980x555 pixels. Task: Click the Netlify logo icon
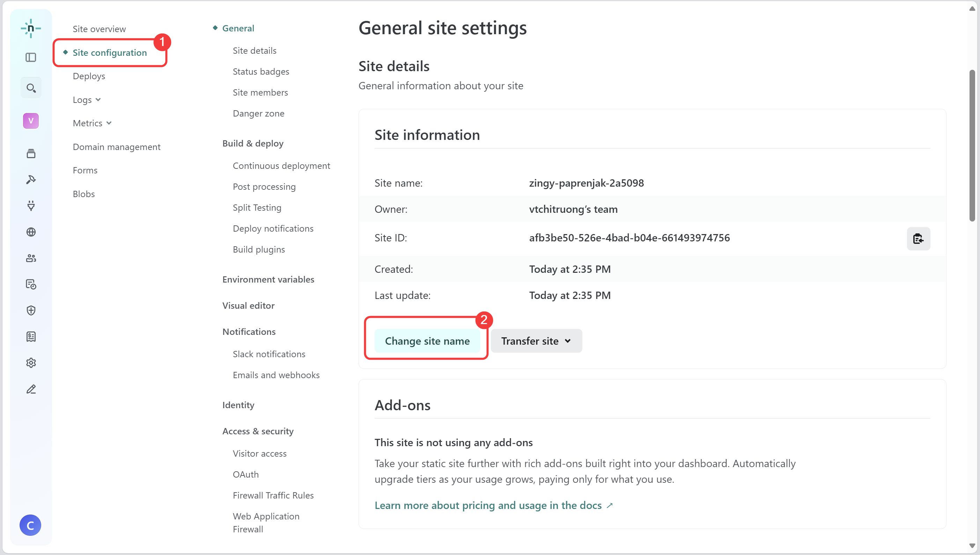[x=30, y=28]
